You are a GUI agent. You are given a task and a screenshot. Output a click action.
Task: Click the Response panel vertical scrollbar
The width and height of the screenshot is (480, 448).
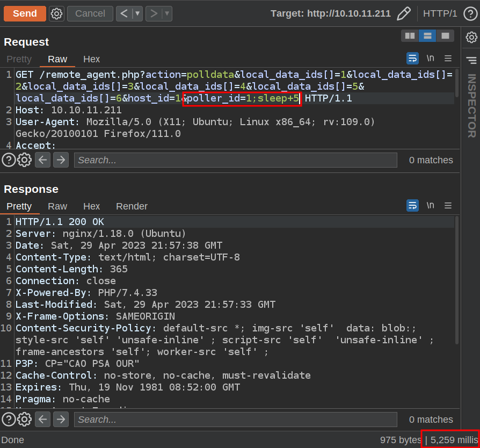(x=457, y=279)
